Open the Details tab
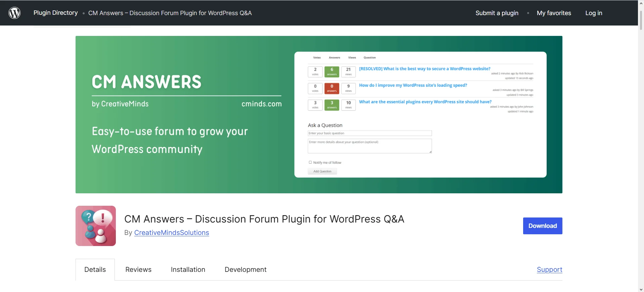This screenshot has height=292, width=644. coord(95,270)
